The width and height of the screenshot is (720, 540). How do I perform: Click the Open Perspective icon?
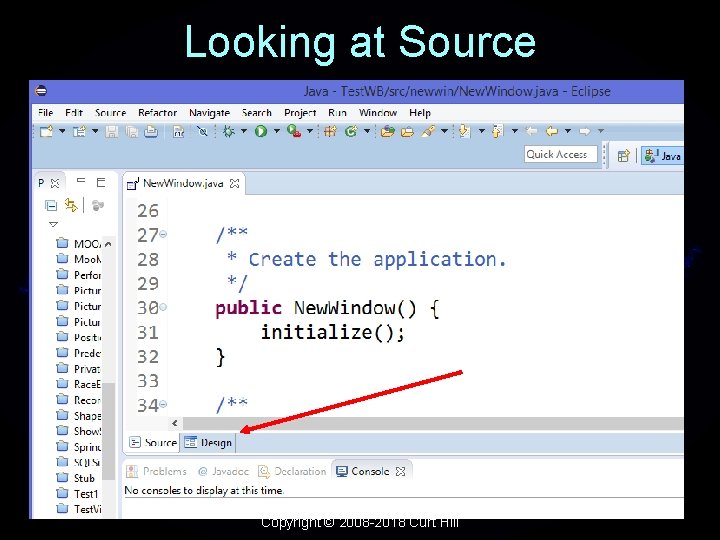(x=623, y=156)
